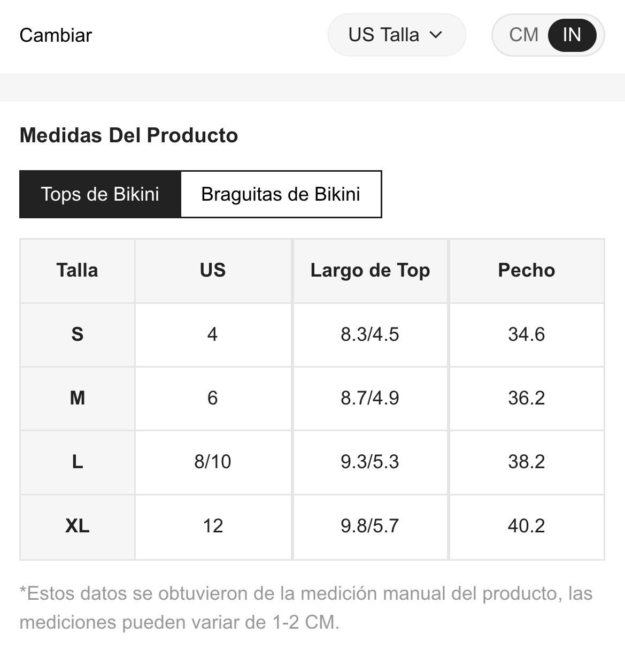This screenshot has width=625, height=672.
Task: Open the US Talla dropdown
Action: (396, 35)
